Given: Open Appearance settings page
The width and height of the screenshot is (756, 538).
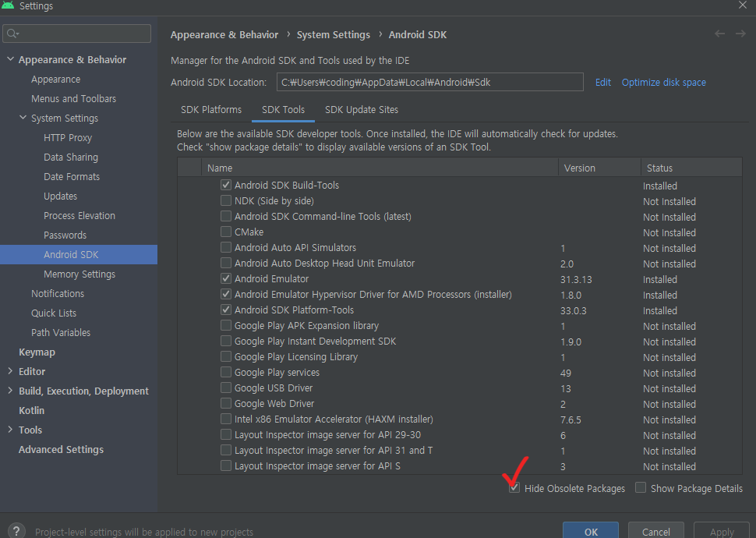Looking at the screenshot, I should (x=55, y=79).
